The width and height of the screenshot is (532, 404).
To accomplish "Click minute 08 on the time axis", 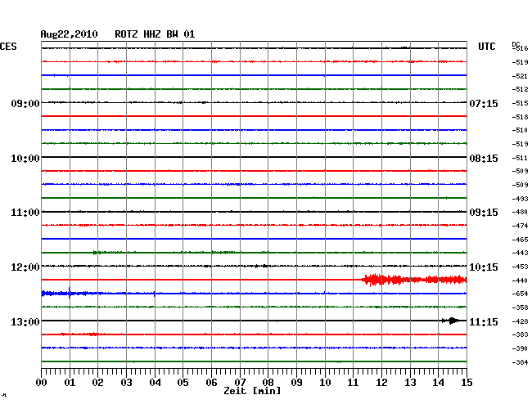I will (268, 383).
